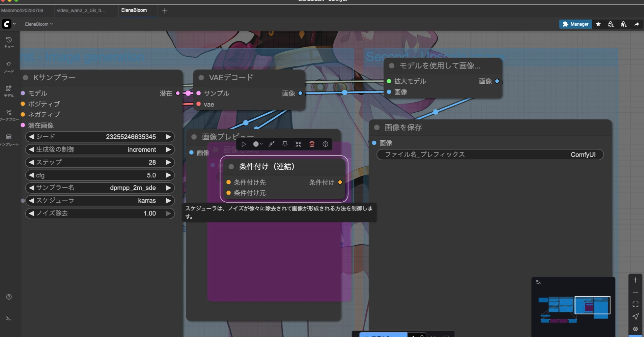
Task: Toggle bypass on the selected node
Action: (x=271, y=144)
